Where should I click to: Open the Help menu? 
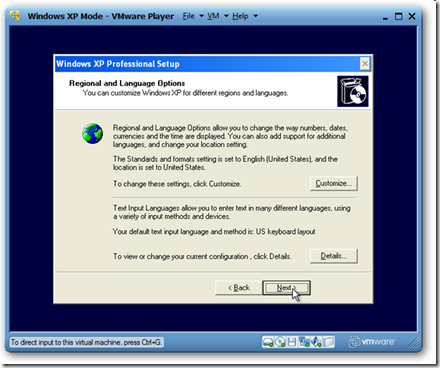click(x=240, y=16)
